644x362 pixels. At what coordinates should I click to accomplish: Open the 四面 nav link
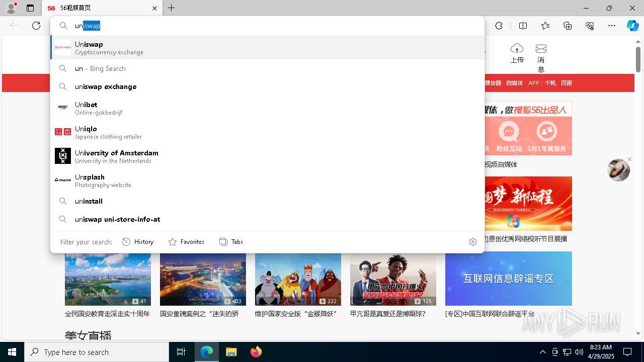[567, 83]
